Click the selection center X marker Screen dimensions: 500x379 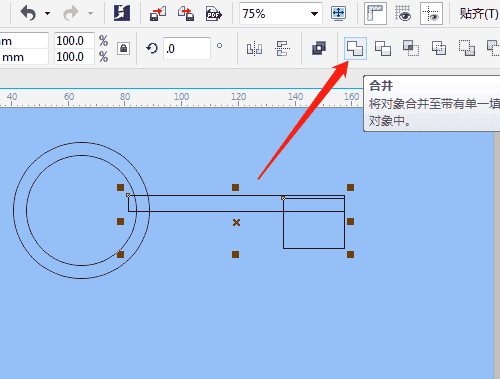[x=236, y=222]
